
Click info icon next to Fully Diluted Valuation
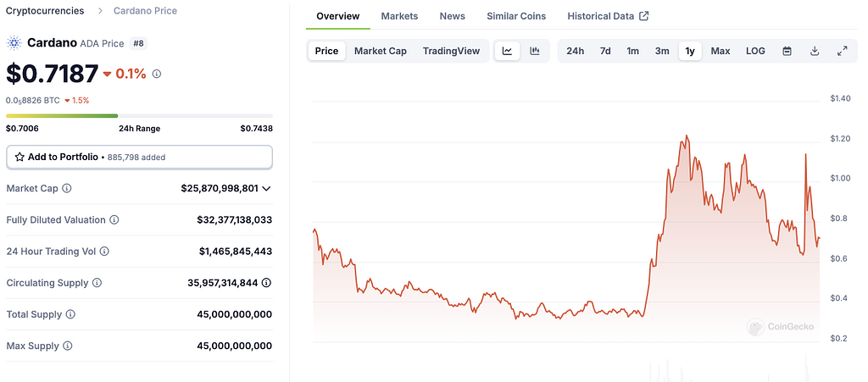click(114, 220)
